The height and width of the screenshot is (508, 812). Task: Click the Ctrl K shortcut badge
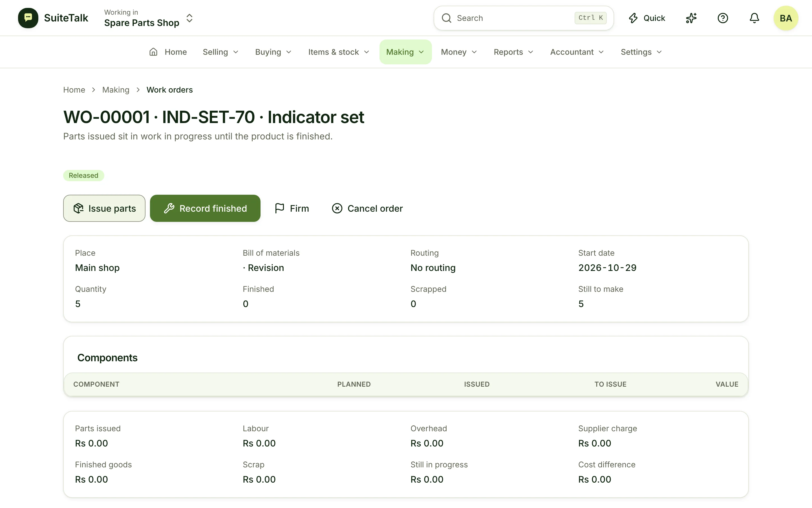click(591, 18)
